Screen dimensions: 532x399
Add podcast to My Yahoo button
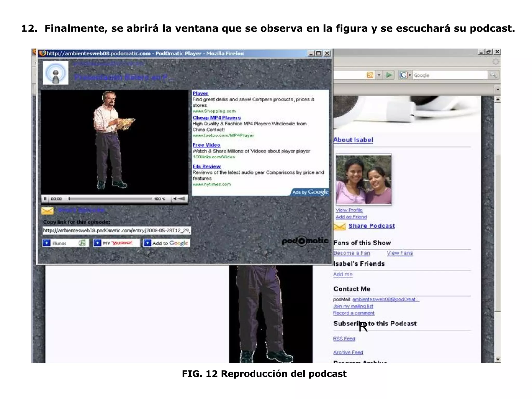(116, 243)
